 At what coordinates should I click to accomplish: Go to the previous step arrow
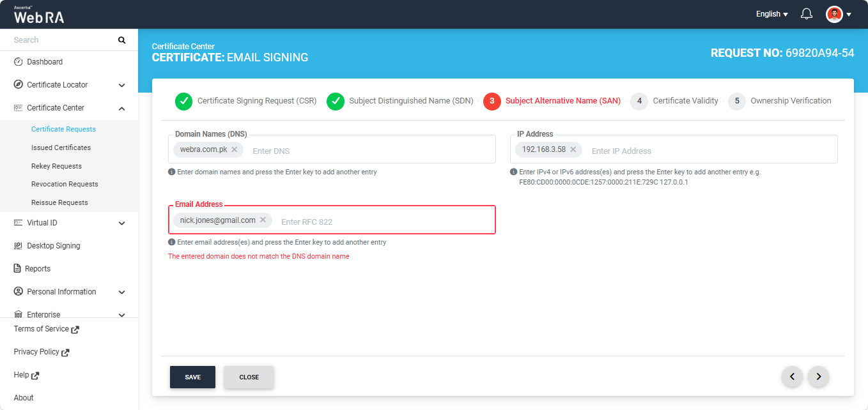click(x=793, y=377)
